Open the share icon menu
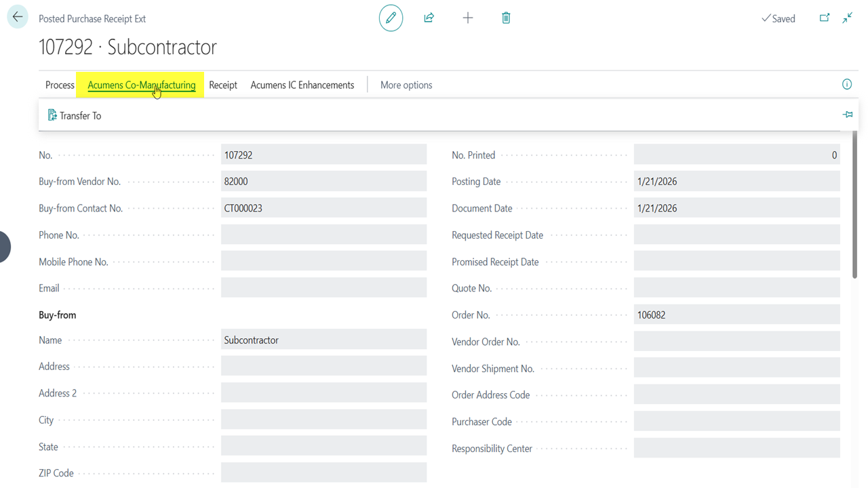 pos(429,18)
